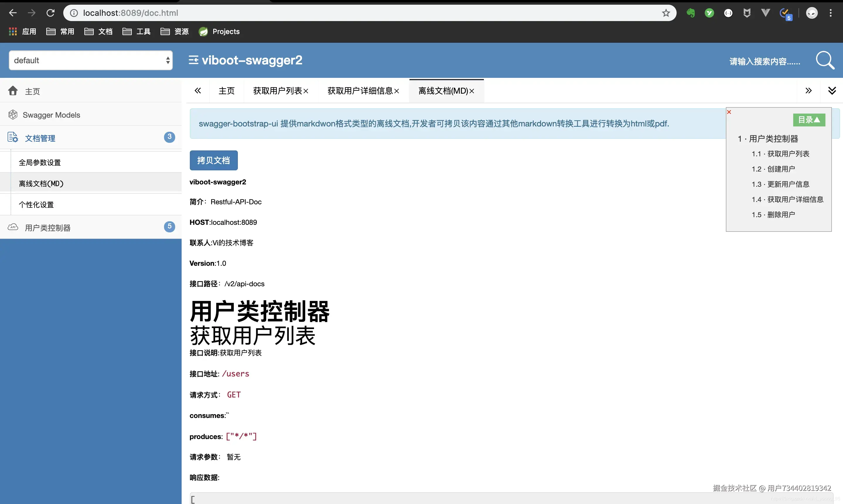This screenshot has width=843, height=504.
Task: Switch to 获取用户列表 tab
Action: click(277, 91)
